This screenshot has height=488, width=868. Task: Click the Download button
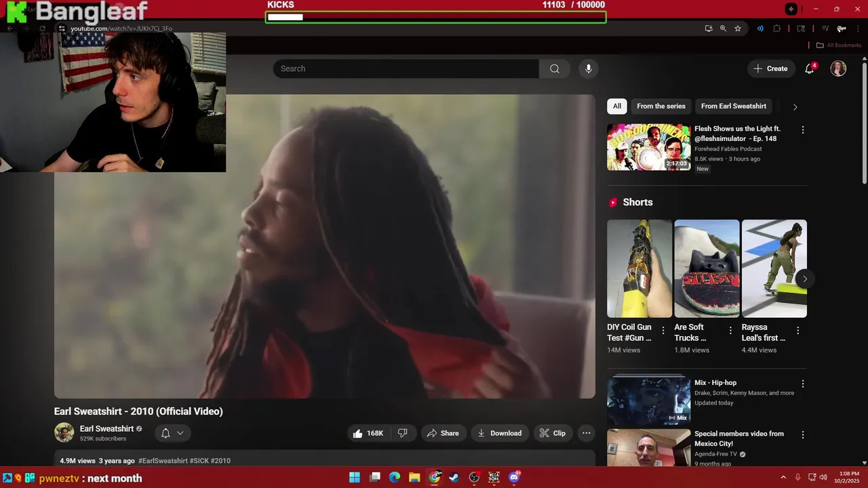coord(500,433)
